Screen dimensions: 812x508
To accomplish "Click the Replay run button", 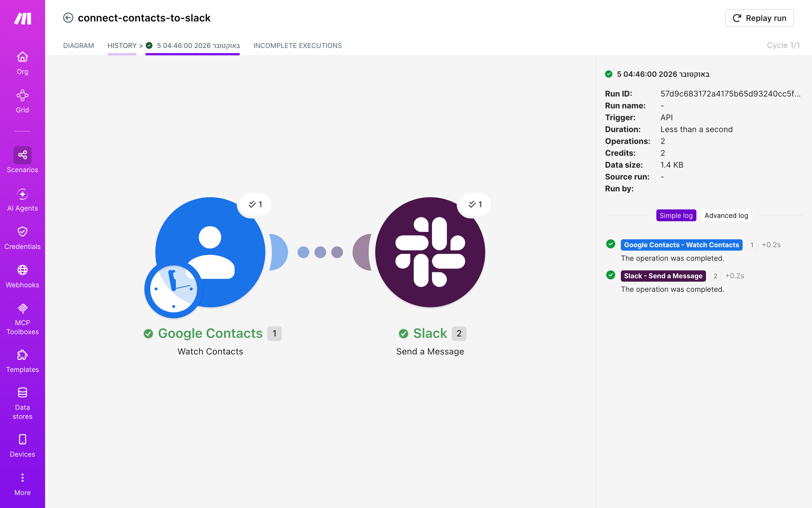I will pos(759,18).
